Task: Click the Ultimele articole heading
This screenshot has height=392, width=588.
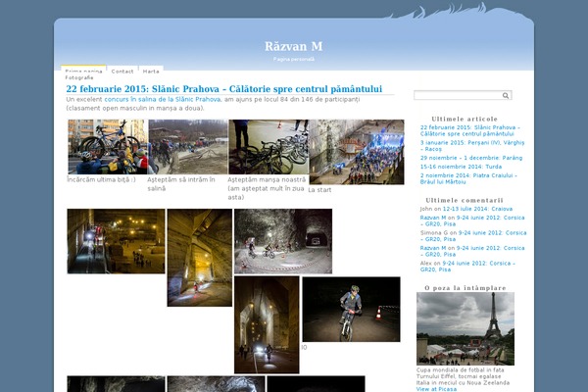Action: click(465, 119)
